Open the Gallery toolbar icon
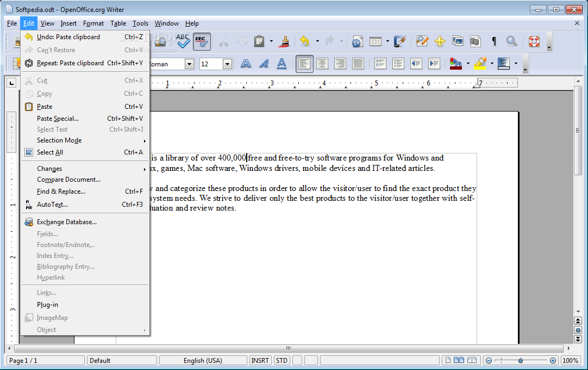Viewport: 588px width, 370px height. (458, 41)
